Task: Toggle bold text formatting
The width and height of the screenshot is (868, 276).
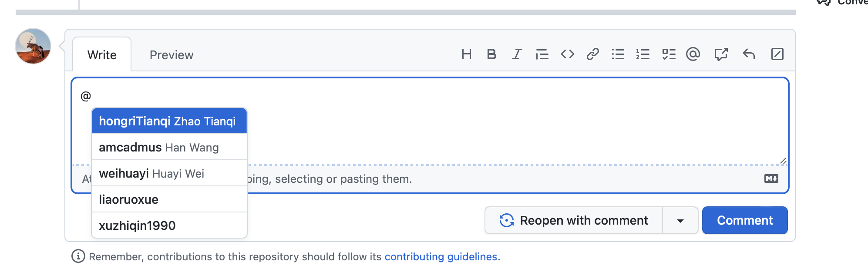Action: 491,54
